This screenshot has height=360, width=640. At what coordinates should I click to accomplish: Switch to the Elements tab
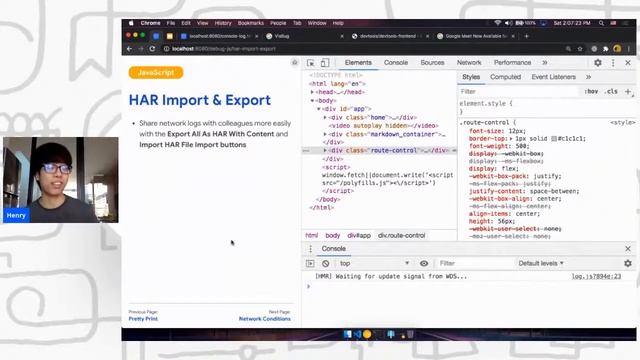tap(358, 62)
